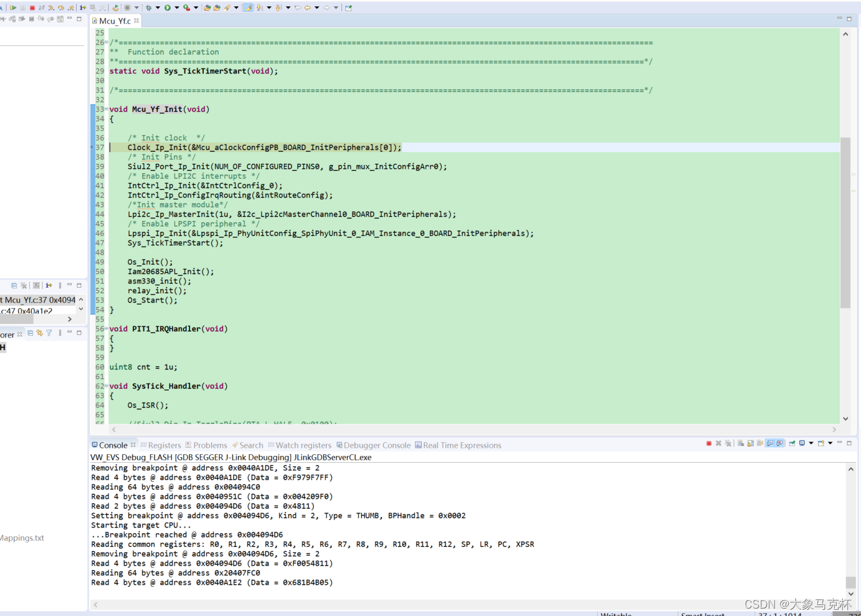Click the Step Into icon
The width and height of the screenshot is (861, 616).
[x=51, y=7]
